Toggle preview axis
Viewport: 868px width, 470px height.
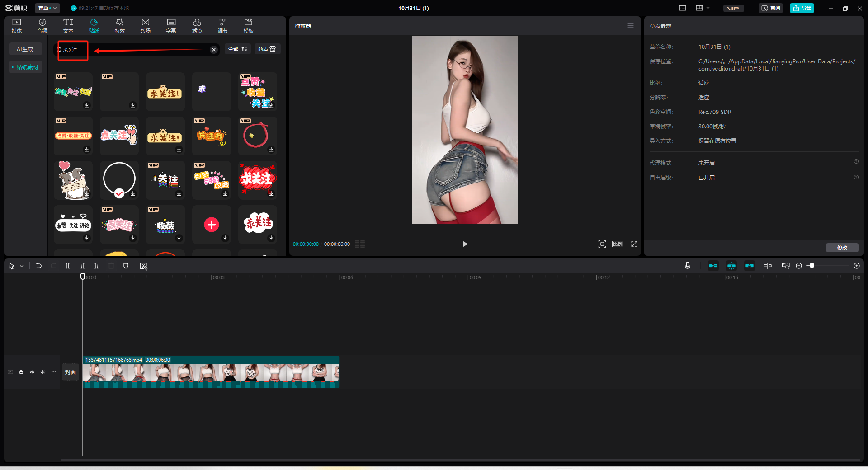tap(768, 266)
